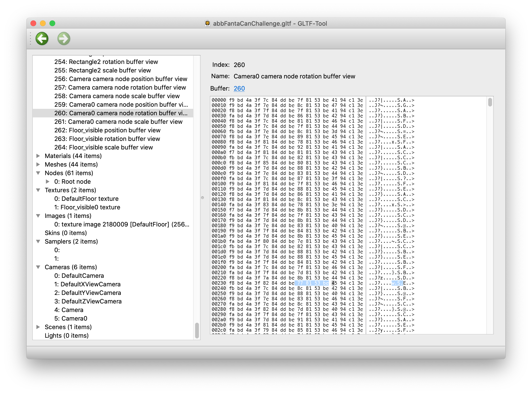
Task: Click the splitter handle between panes
Action: pyautogui.click(x=202, y=198)
